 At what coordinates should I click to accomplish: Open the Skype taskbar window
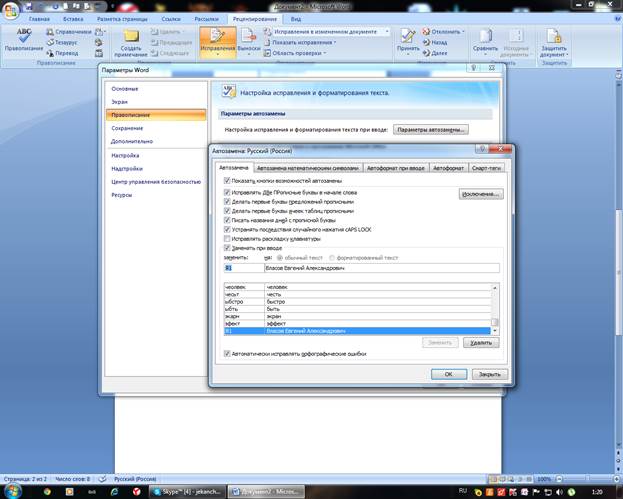188,491
